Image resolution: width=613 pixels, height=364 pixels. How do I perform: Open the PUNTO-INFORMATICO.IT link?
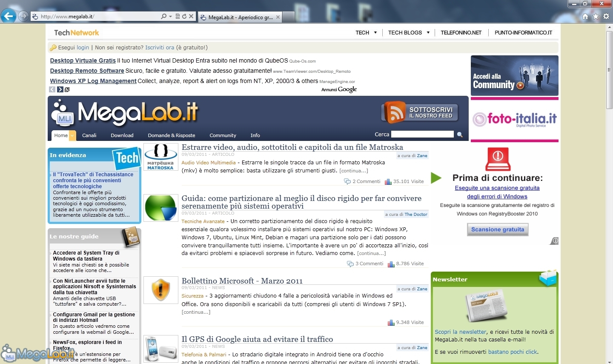point(523,32)
